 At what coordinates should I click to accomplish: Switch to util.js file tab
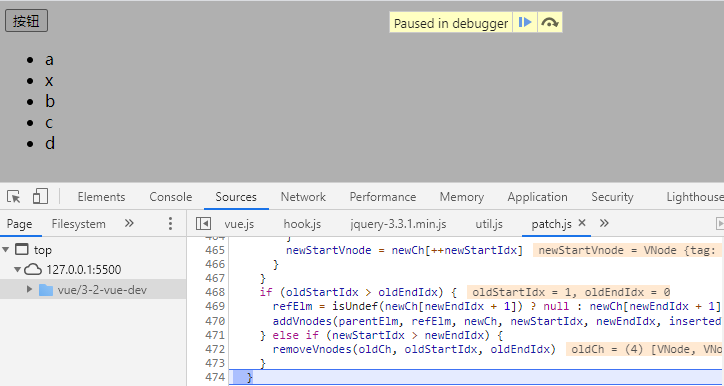click(489, 224)
